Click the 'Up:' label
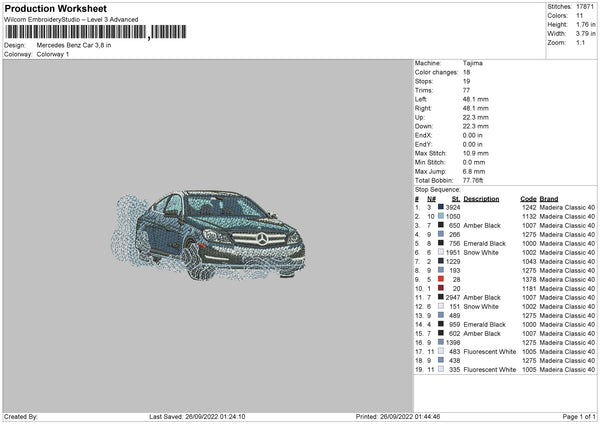This screenshot has height=424, width=600. coord(419,117)
